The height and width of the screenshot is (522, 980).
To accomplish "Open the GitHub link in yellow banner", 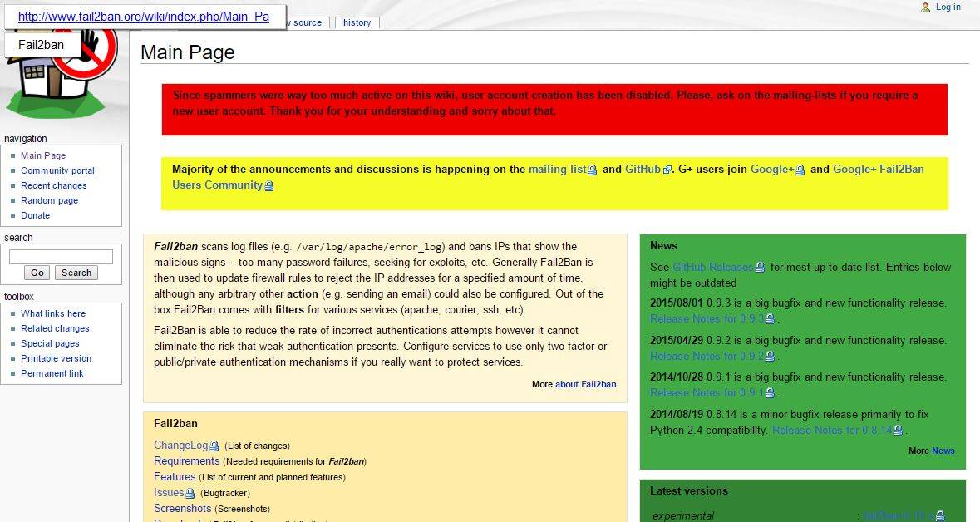I will coord(643,170).
